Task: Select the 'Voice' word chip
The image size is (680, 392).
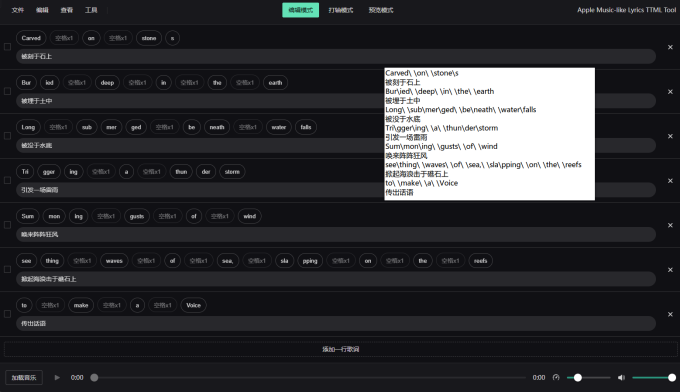Action: [193, 305]
